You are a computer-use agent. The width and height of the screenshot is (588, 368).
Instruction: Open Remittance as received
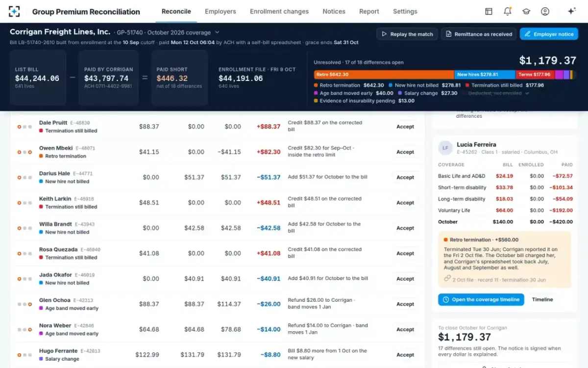click(479, 34)
